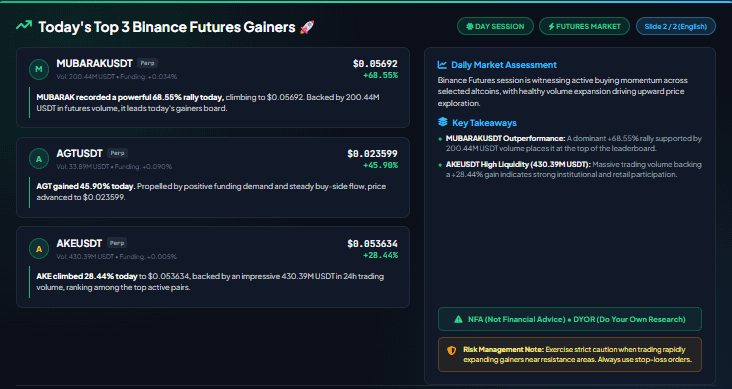Click the NFA DYOR disclaimer banner

pos(570,319)
